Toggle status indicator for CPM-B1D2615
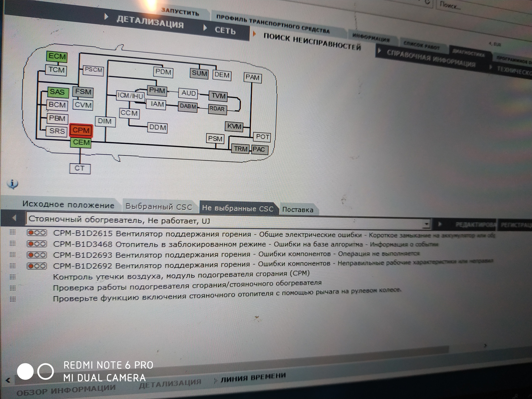Viewport: 532px width, 399px height. click(x=37, y=233)
